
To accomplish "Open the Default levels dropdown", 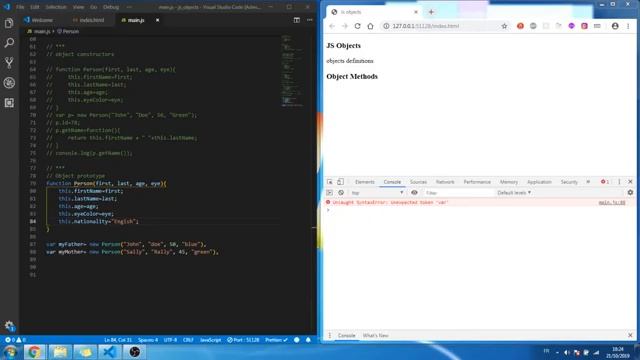I will (514, 193).
